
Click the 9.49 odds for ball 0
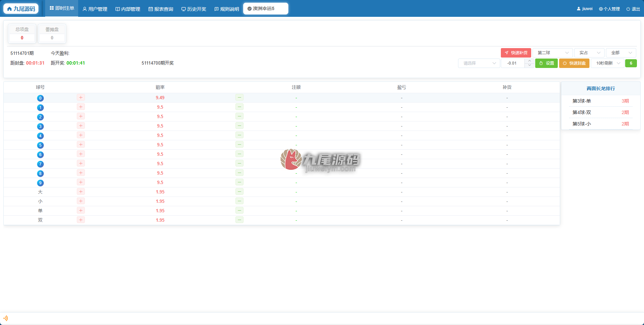tap(160, 98)
